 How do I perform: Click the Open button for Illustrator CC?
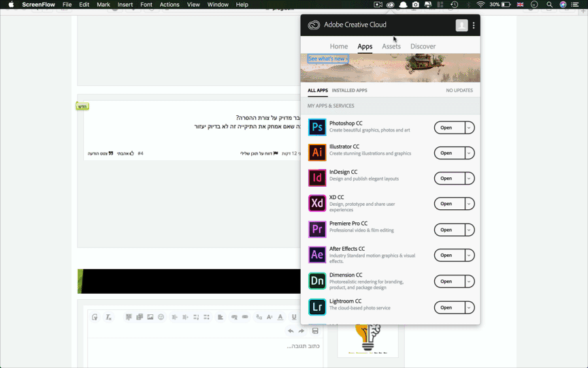point(449,153)
